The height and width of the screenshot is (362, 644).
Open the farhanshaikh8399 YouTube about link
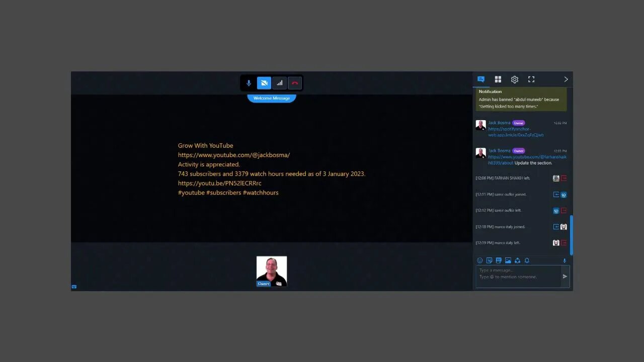pyautogui.click(x=527, y=159)
